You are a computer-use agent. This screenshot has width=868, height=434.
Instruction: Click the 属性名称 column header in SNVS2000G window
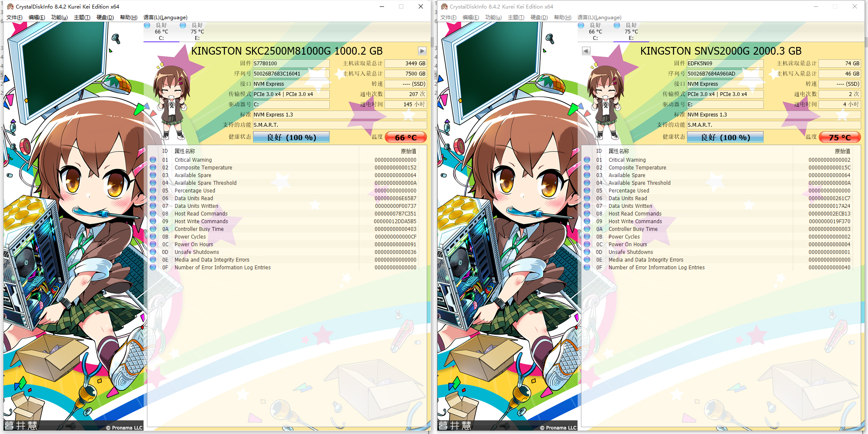pyautogui.click(x=619, y=151)
